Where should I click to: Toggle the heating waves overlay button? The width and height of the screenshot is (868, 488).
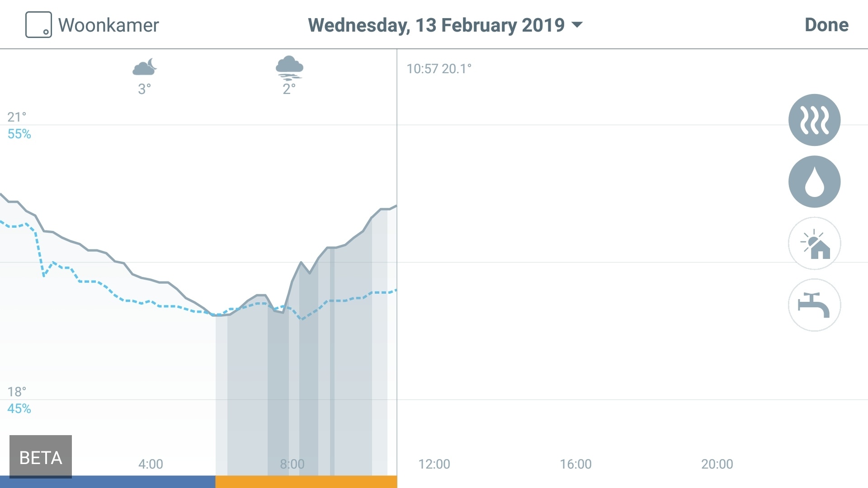pyautogui.click(x=814, y=120)
